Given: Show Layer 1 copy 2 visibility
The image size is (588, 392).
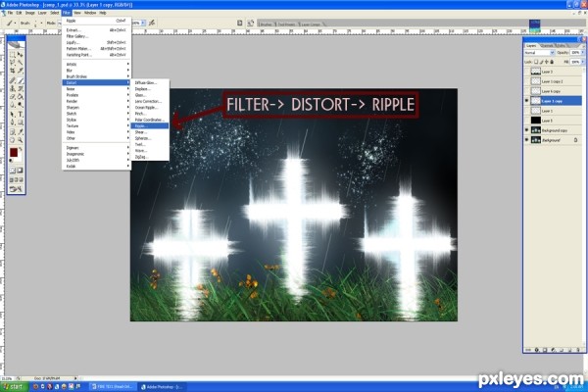Looking at the screenshot, I should click(526, 81).
